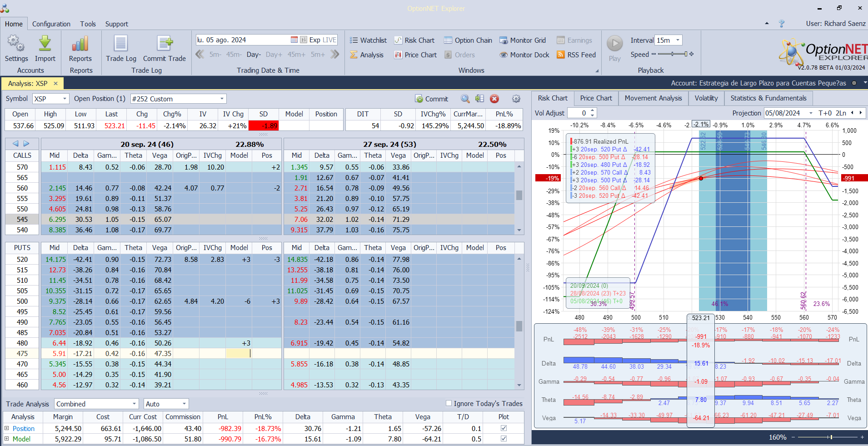868x446 pixels.
Task: Go to next expiration with right arrow
Action: click(26, 144)
